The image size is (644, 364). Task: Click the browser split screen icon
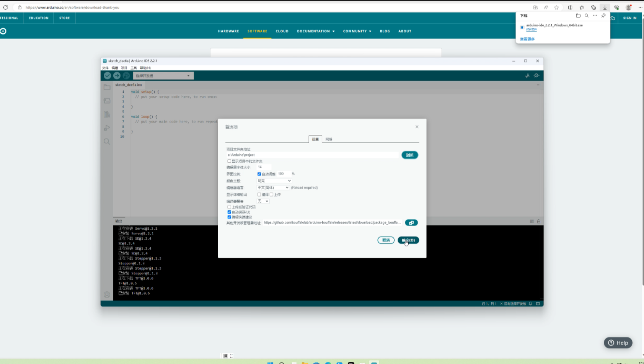(x=570, y=7)
